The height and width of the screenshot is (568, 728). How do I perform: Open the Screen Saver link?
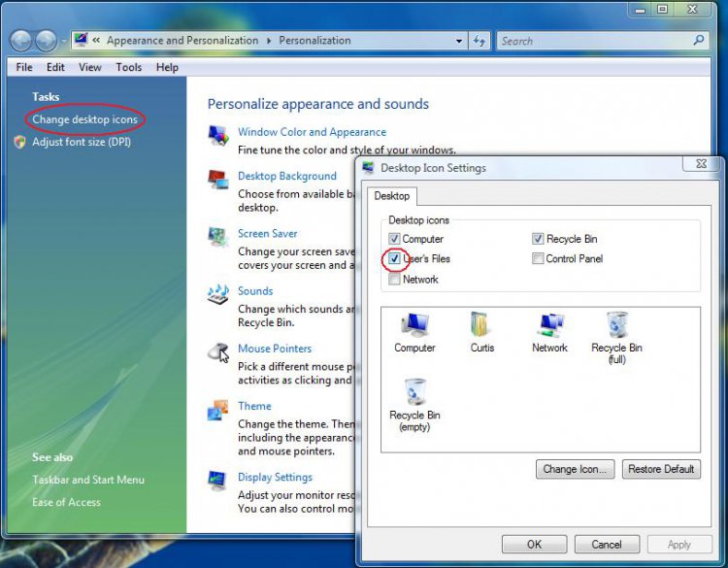(268, 234)
